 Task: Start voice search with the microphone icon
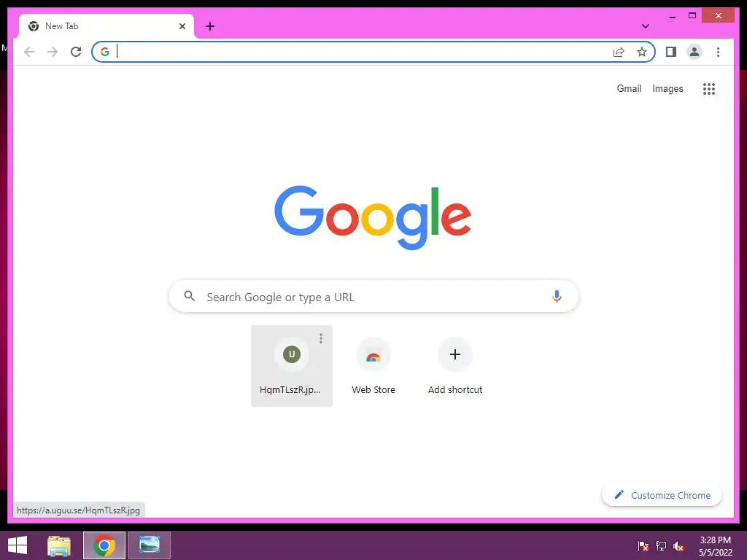pyautogui.click(x=557, y=297)
